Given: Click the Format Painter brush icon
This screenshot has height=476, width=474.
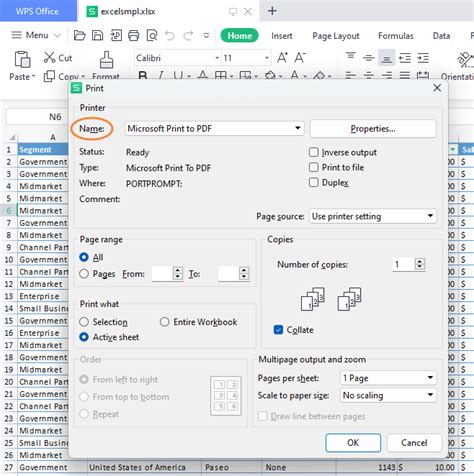Looking at the screenshot, I should pos(106,60).
